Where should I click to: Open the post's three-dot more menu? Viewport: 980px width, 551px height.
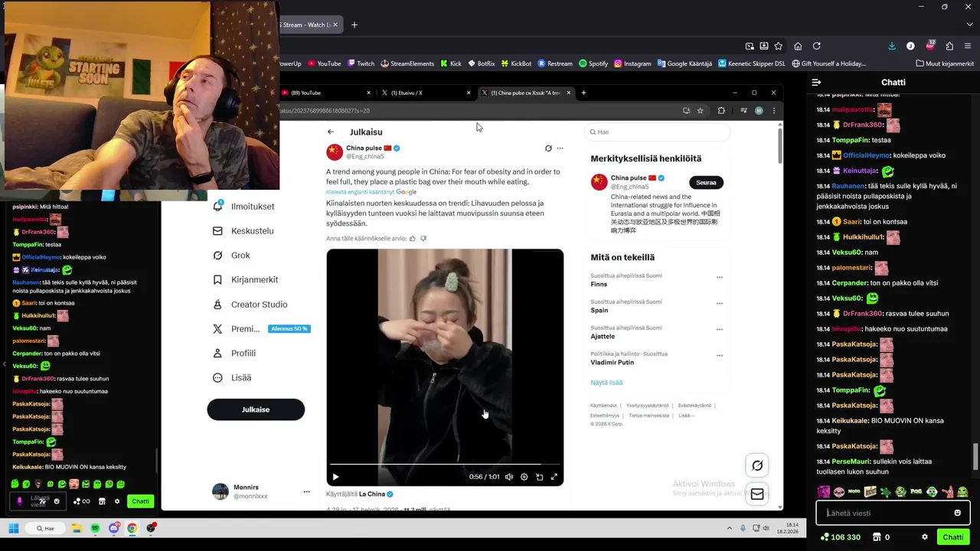coord(560,148)
